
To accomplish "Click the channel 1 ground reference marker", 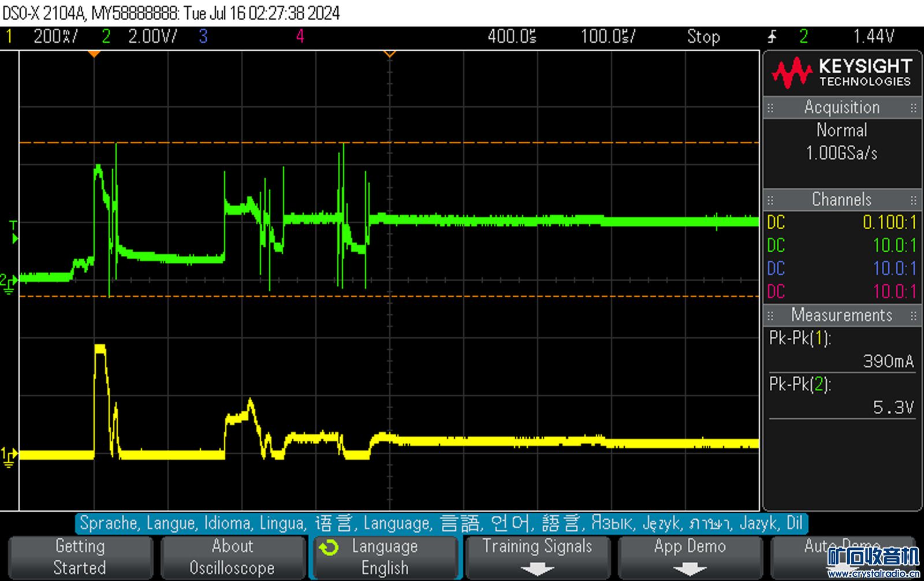I will (x=9, y=456).
